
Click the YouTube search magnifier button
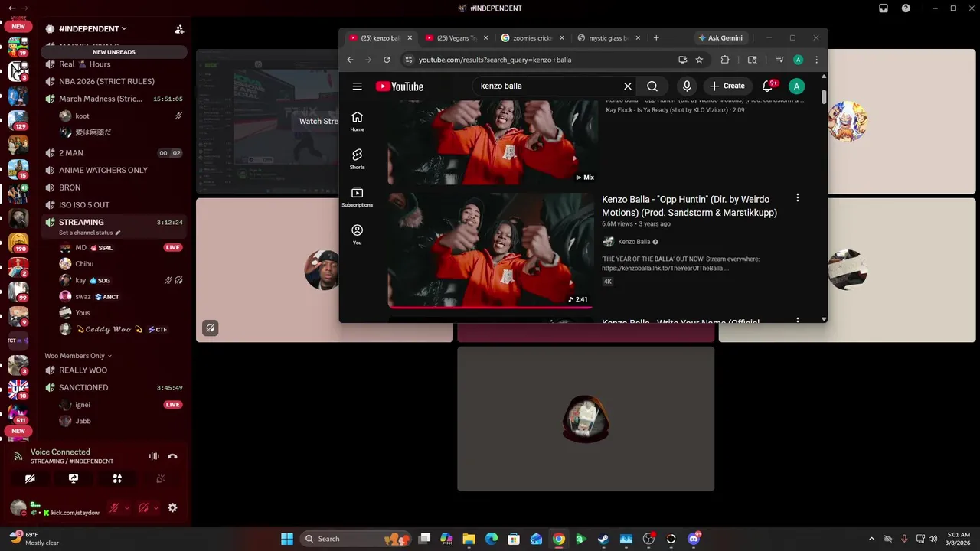point(652,86)
